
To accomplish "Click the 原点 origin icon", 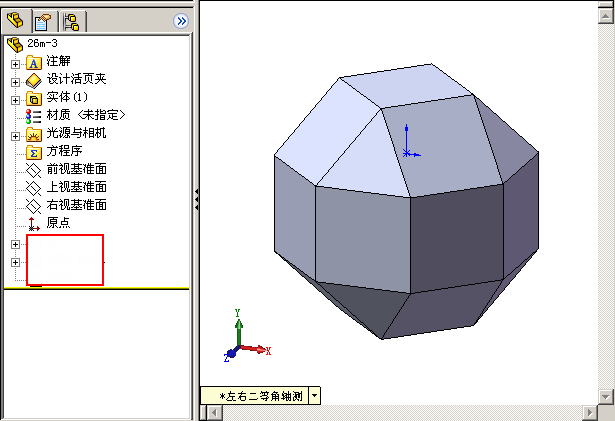I will [34, 224].
